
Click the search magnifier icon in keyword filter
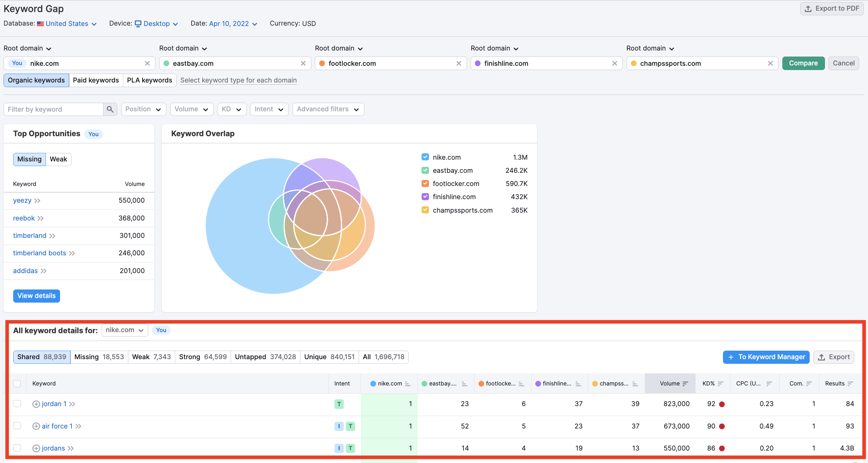pos(110,109)
